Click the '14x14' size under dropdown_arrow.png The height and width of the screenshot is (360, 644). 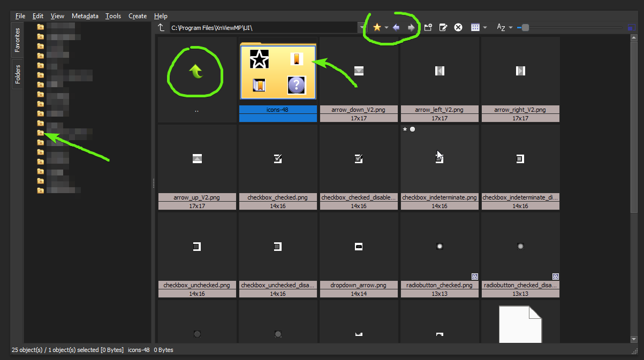click(x=359, y=294)
